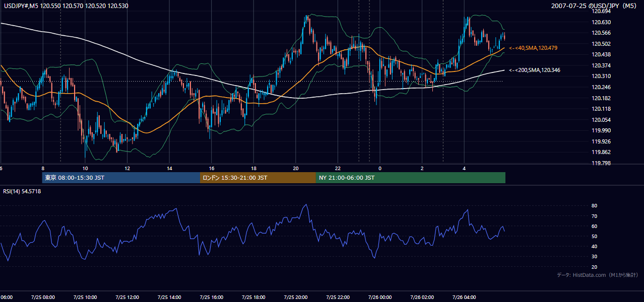
Task: Select the London 15:30-21:00 JST session bar
Action: coord(258,178)
